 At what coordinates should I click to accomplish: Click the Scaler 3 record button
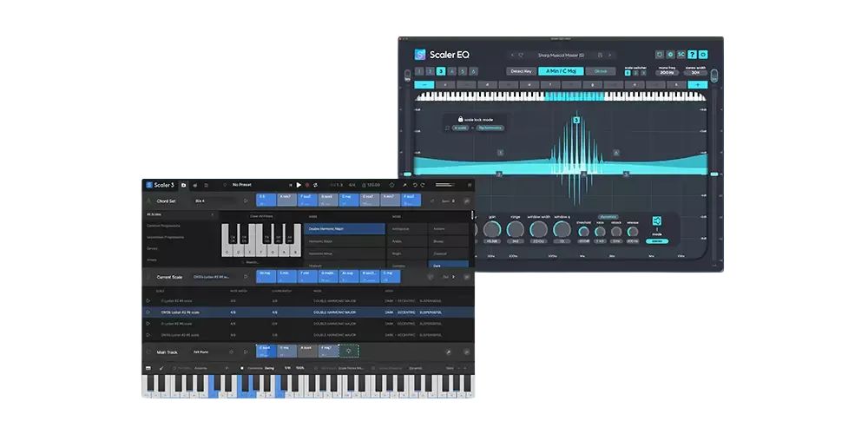click(x=307, y=185)
